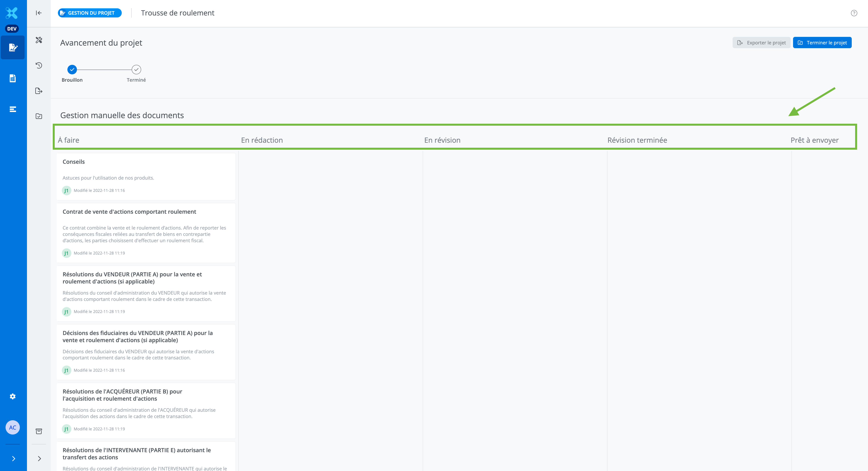Click the Terminer le projet button

tap(822, 43)
